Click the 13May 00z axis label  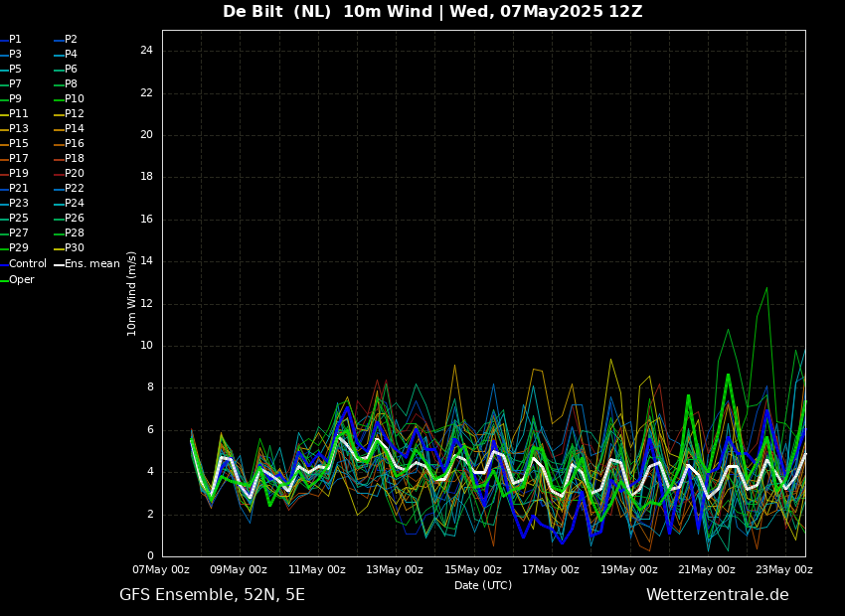coord(395,569)
